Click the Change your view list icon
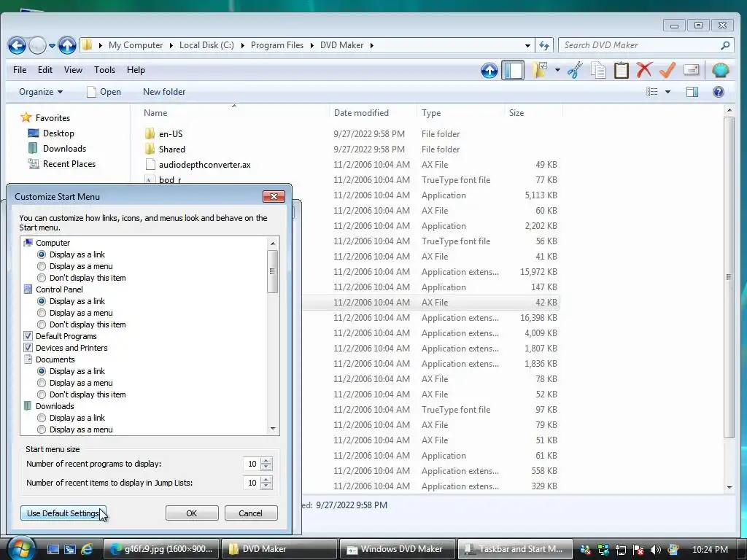 pos(651,92)
